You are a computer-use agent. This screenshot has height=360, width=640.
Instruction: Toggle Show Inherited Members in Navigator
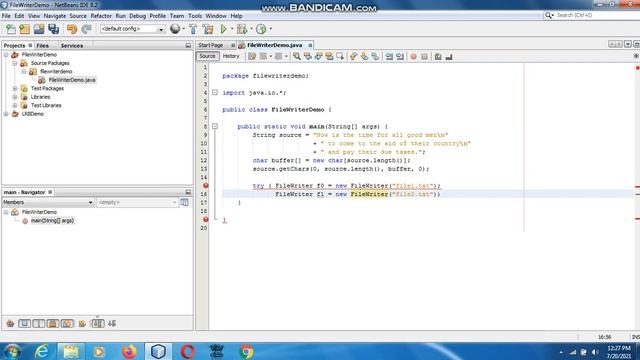point(10,324)
